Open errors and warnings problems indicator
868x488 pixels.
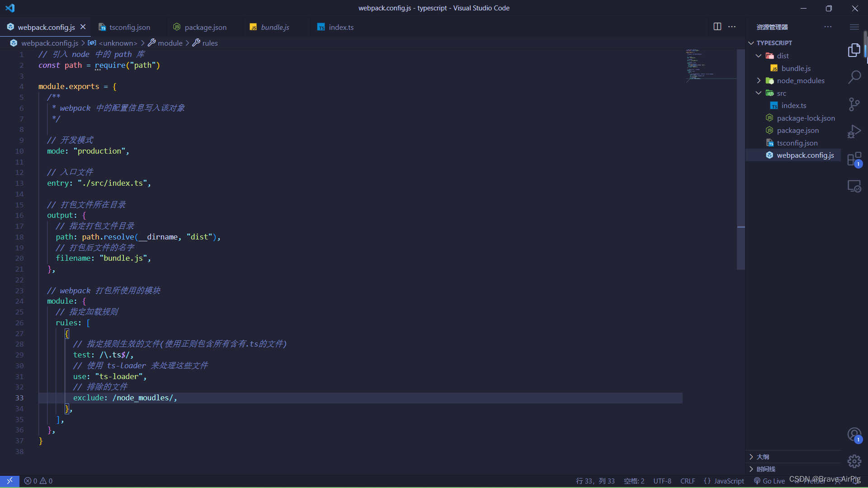[38, 481]
